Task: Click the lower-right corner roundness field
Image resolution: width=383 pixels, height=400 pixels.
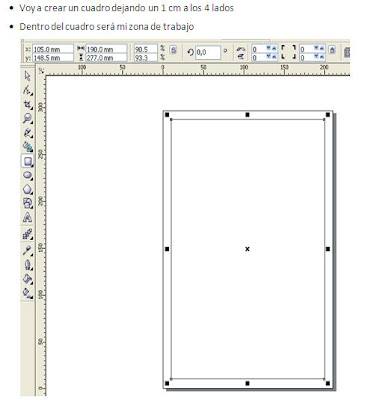Action: point(307,58)
